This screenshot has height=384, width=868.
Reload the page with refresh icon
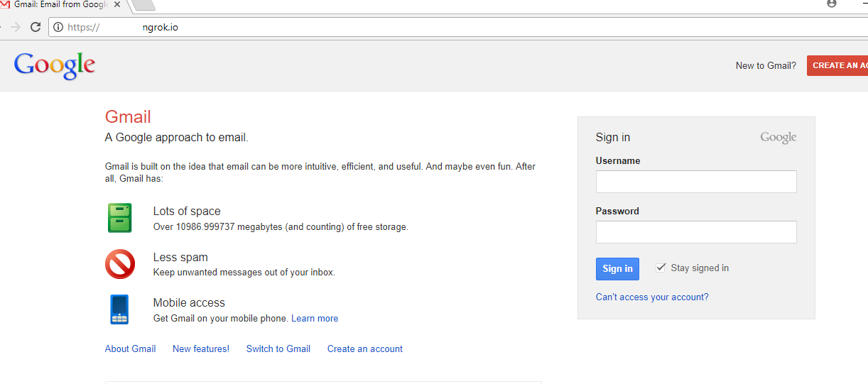[x=36, y=27]
